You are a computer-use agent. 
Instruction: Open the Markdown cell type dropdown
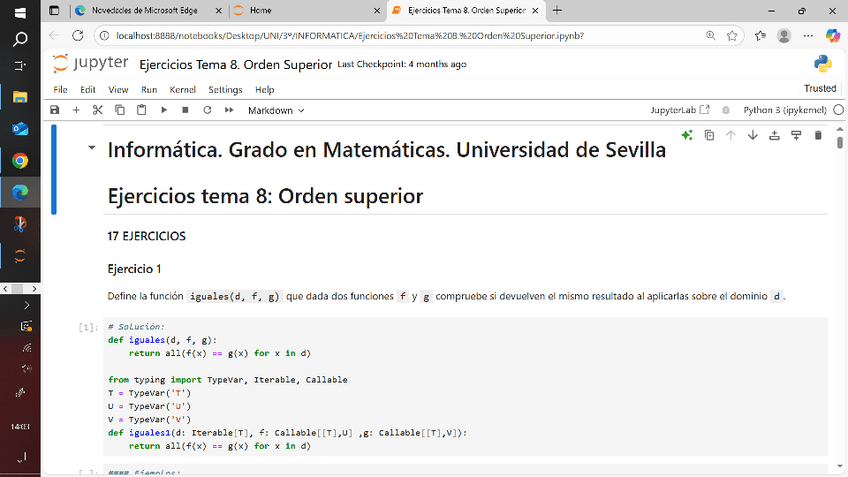[x=276, y=110]
